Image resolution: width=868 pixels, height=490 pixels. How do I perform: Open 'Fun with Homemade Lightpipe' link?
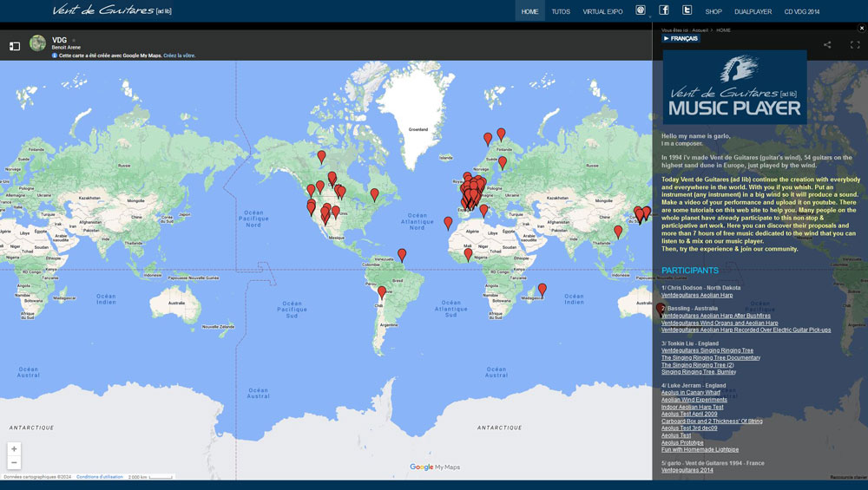(700, 449)
